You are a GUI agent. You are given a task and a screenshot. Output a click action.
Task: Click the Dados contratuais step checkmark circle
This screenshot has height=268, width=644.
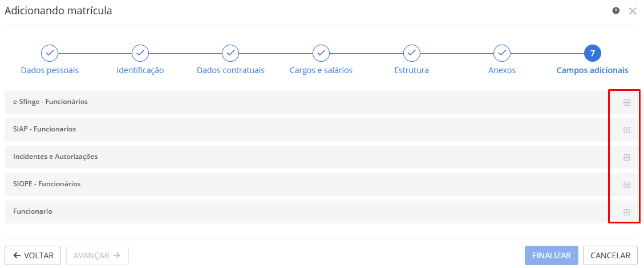coord(230,53)
